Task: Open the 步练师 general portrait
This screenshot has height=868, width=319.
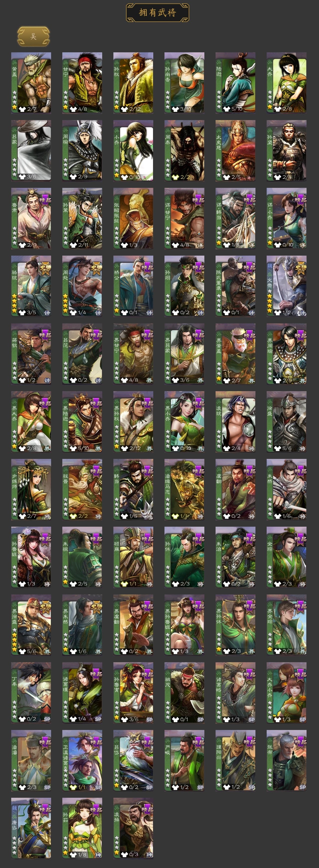Action: (x=31, y=489)
